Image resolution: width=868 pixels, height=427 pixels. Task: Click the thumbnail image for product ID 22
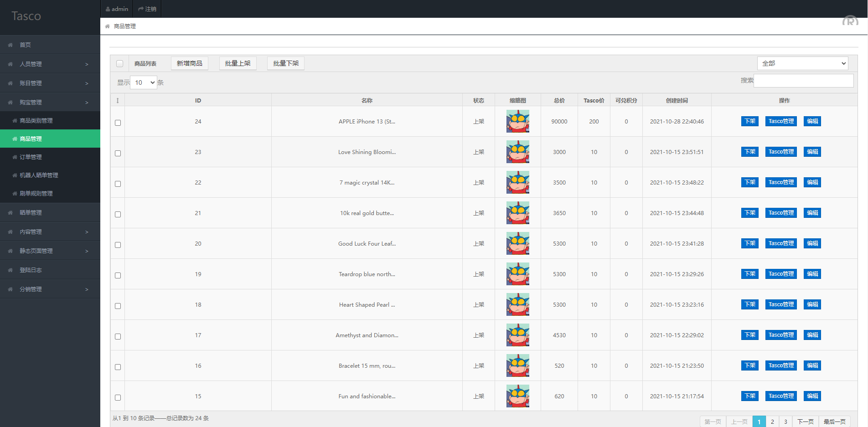click(x=518, y=182)
